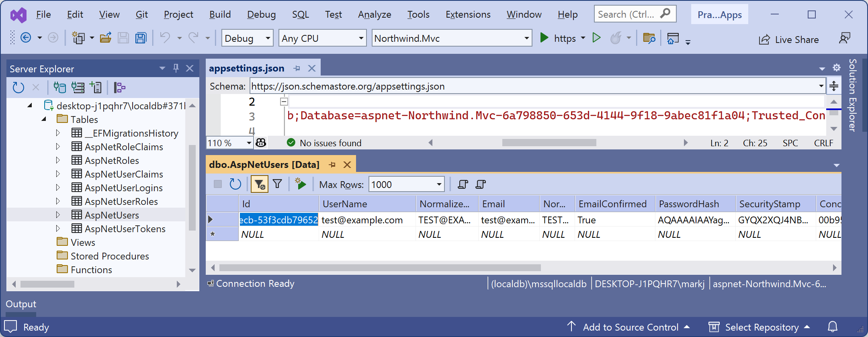Click the second script icon after Max Rows
Viewport: 868px width, 337px height.
click(x=481, y=184)
